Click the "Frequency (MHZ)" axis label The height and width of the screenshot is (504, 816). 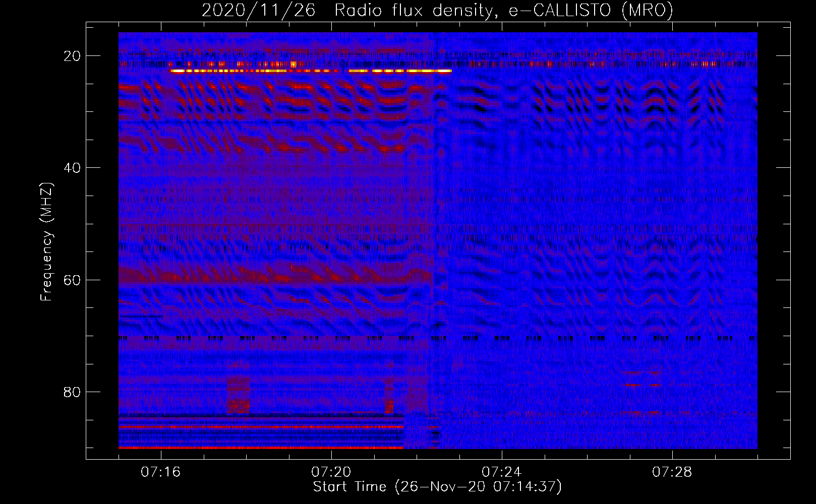point(46,242)
